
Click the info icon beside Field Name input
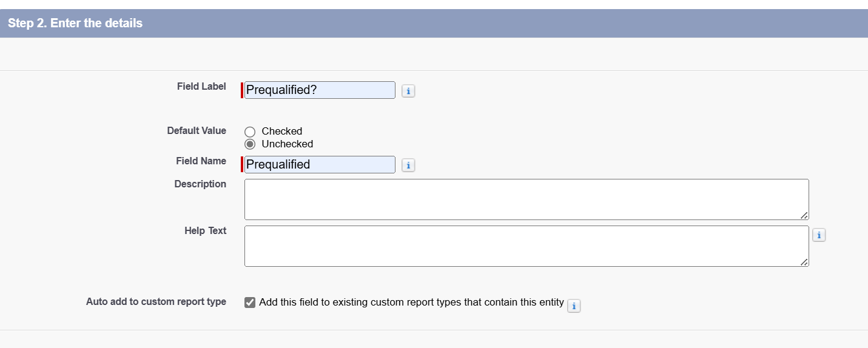(408, 166)
